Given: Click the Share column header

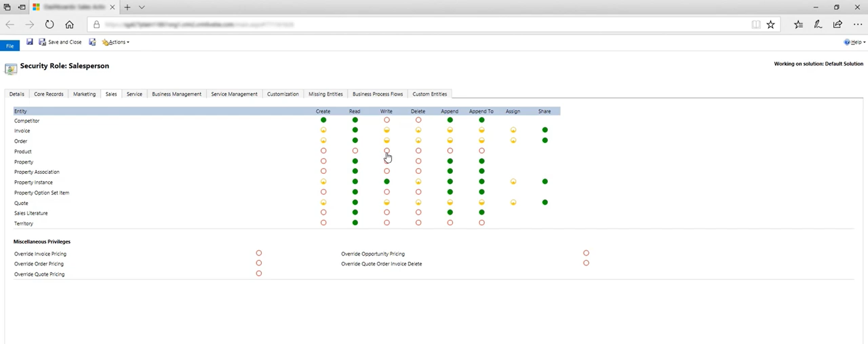Looking at the screenshot, I should click(x=544, y=111).
